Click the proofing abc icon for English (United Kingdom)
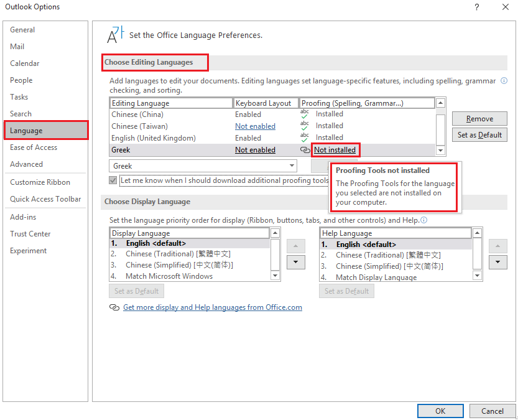 coord(305,138)
